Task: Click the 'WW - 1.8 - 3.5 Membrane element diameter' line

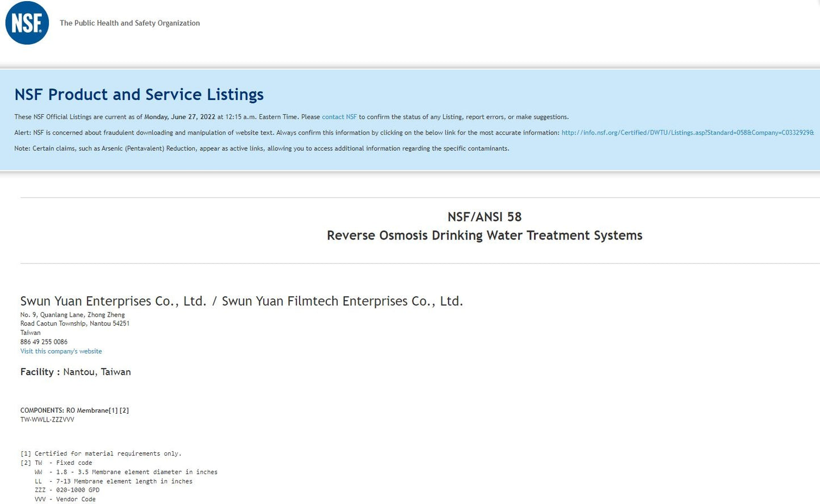Action: point(126,472)
